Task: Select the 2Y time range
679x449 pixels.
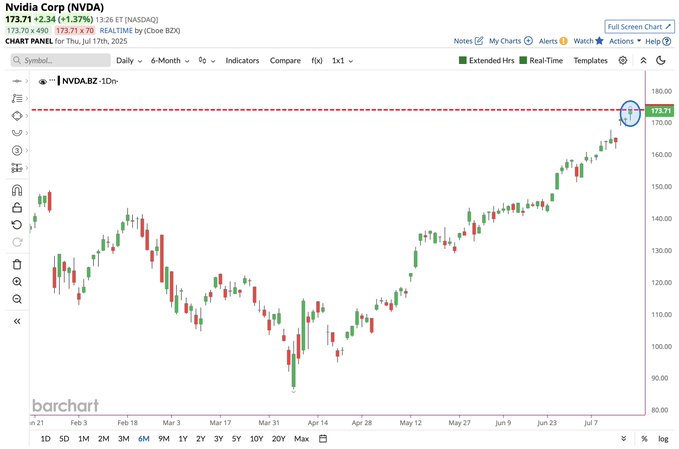Action: click(200, 439)
